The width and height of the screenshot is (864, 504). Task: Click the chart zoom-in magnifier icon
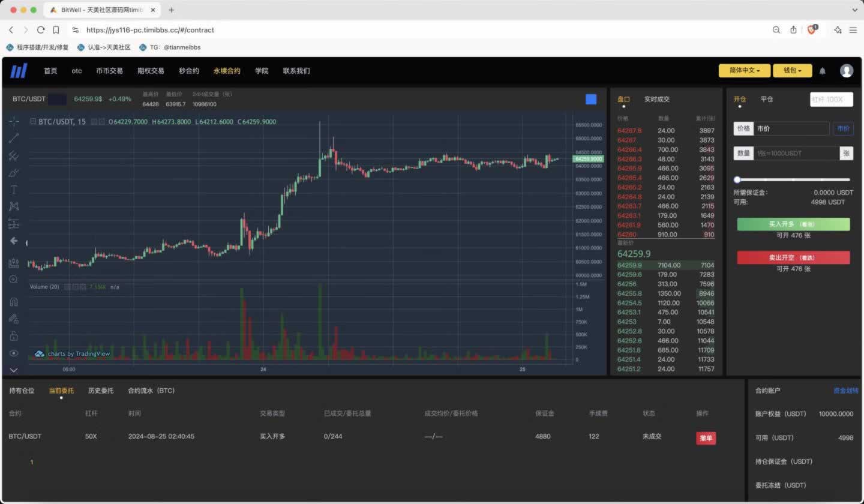tap(14, 280)
